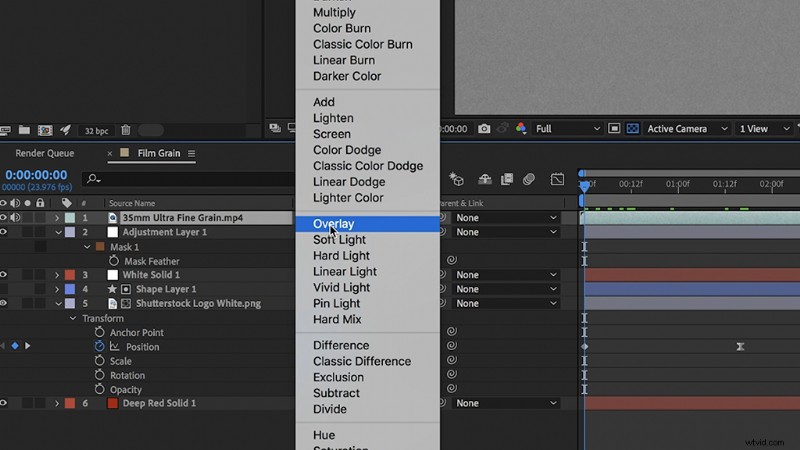Toggle the Rotation stopwatch
The height and width of the screenshot is (450, 800).
click(x=99, y=375)
